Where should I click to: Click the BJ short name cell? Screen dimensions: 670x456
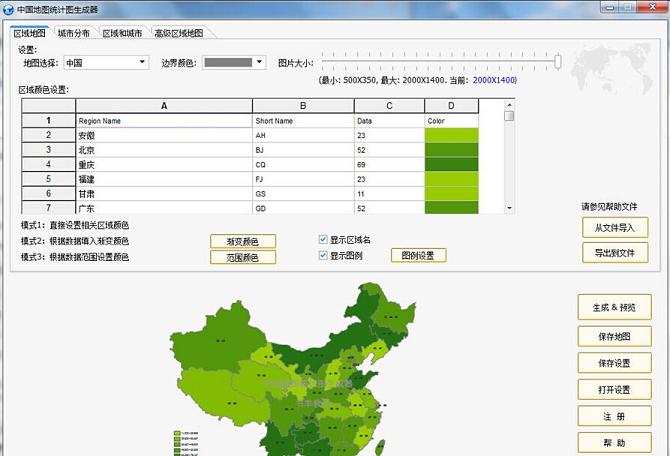[x=303, y=150]
